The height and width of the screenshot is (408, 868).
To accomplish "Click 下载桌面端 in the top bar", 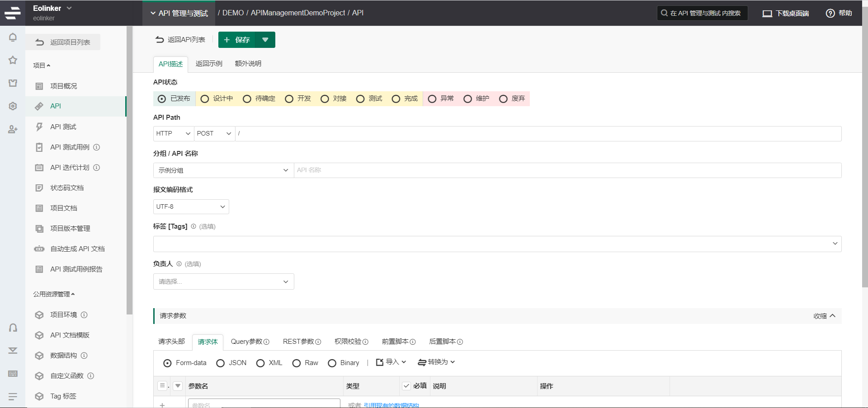I will click(x=786, y=13).
